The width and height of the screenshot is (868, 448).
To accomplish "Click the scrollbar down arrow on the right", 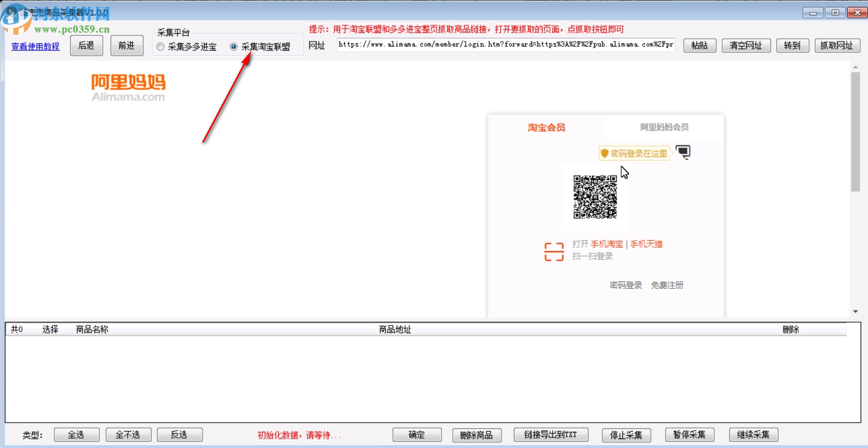I will point(855,310).
